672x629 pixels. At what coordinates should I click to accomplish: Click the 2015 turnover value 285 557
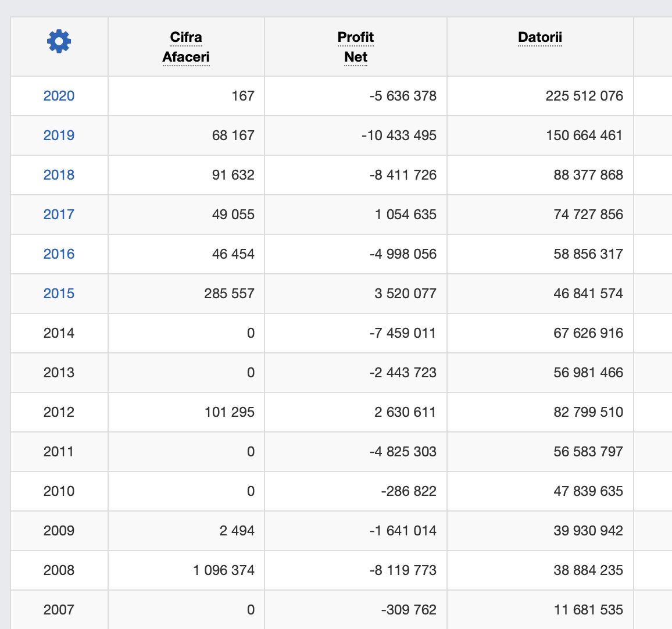[x=229, y=294]
